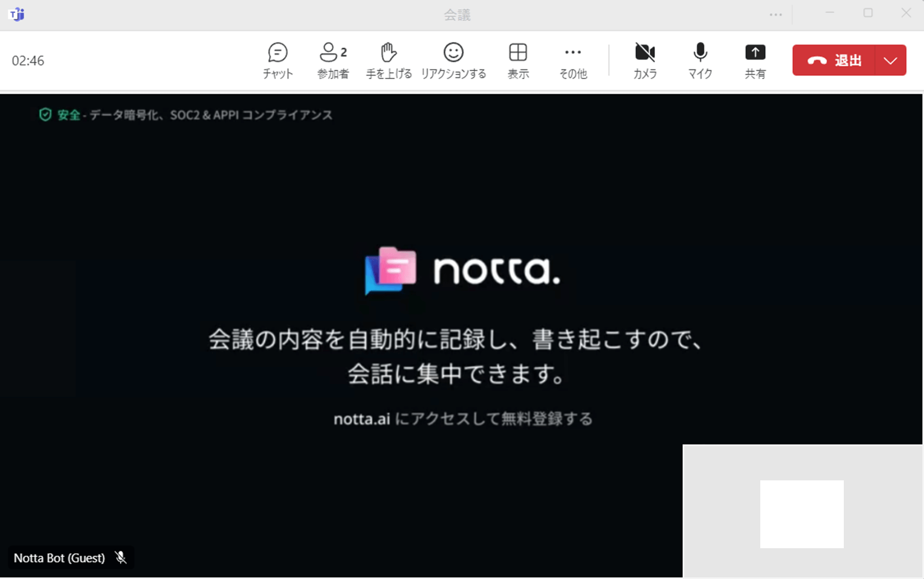Open title bar settings ellipsis menu

pyautogui.click(x=775, y=15)
